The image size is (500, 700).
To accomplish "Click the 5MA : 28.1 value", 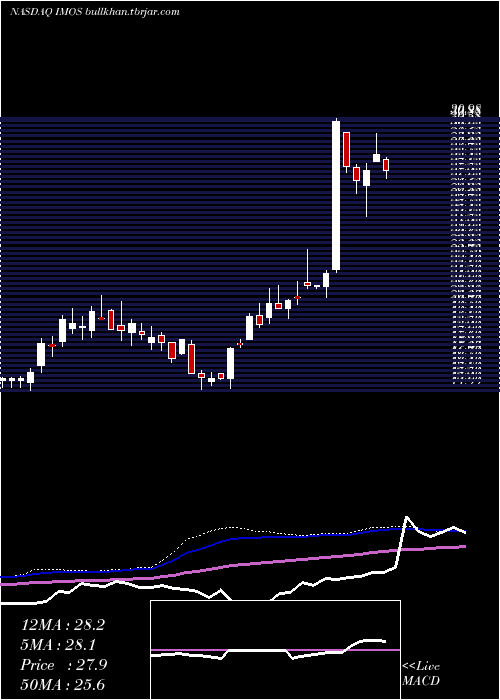I will 58,645.
